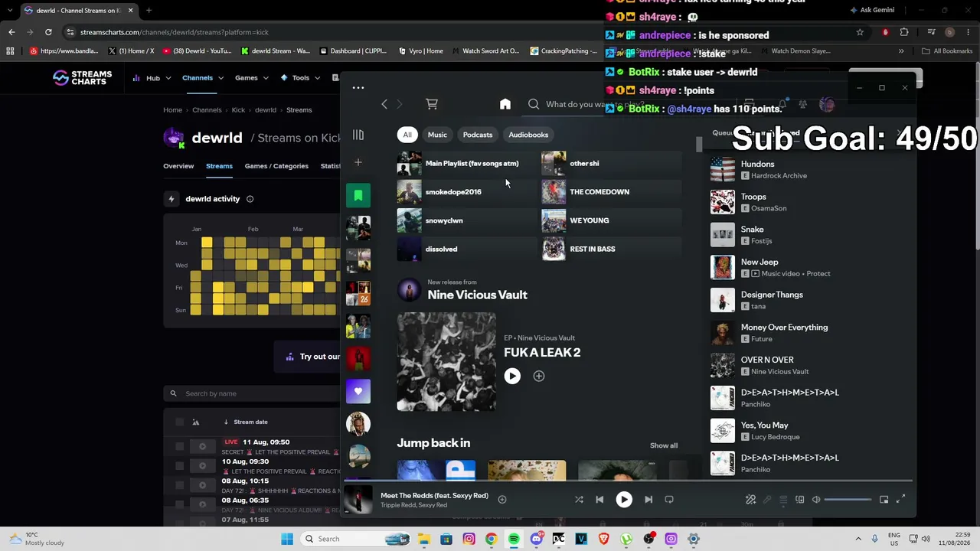Click the Windows Start button
Viewport: 980px width, 551px height.
point(287,539)
